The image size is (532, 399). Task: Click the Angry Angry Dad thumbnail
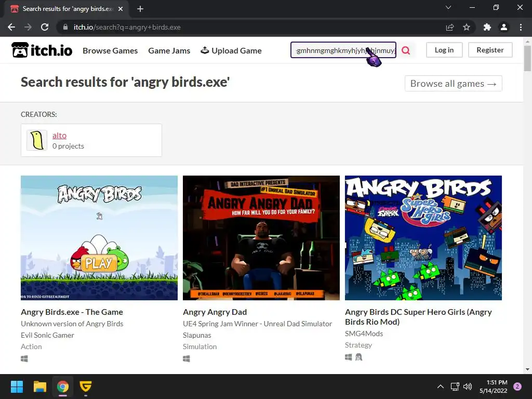[x=261, y=238]
